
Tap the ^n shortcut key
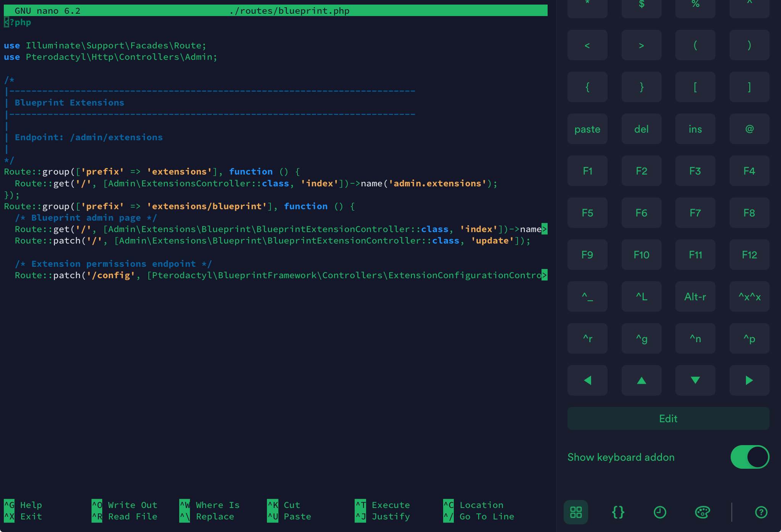695,338
